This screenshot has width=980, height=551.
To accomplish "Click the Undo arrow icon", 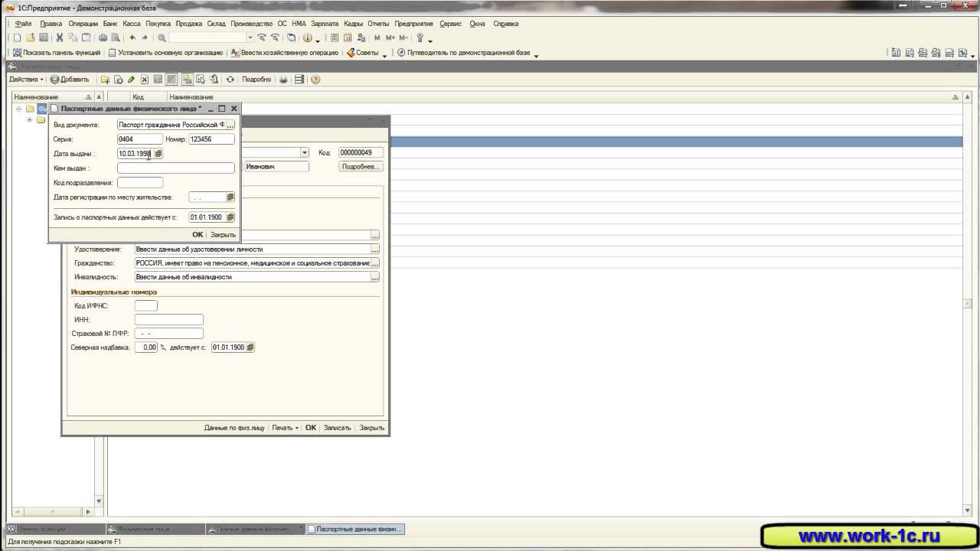I will tap(132, 37).
